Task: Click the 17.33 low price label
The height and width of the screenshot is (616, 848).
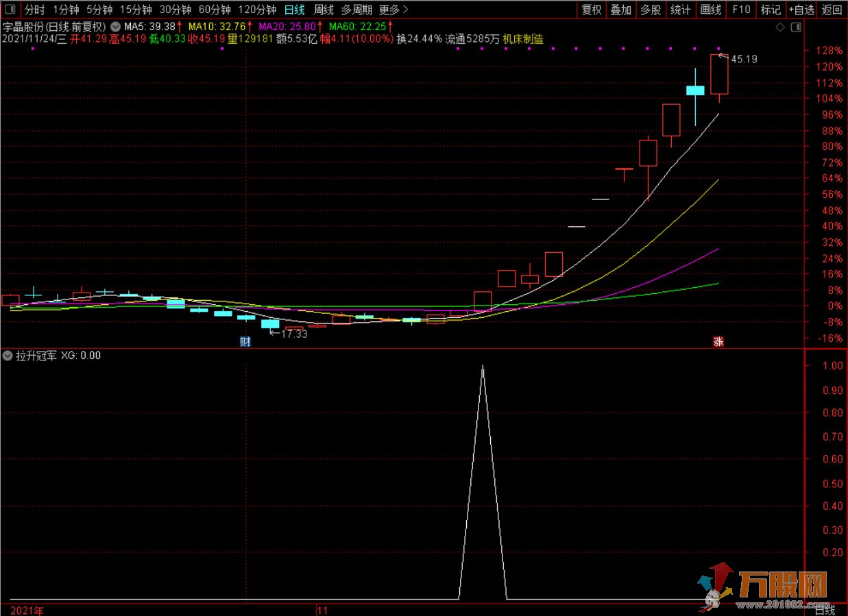Action: coord(294,334)
